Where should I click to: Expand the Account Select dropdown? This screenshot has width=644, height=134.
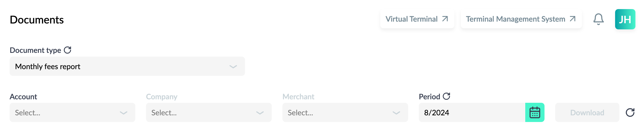coord(72,112)
